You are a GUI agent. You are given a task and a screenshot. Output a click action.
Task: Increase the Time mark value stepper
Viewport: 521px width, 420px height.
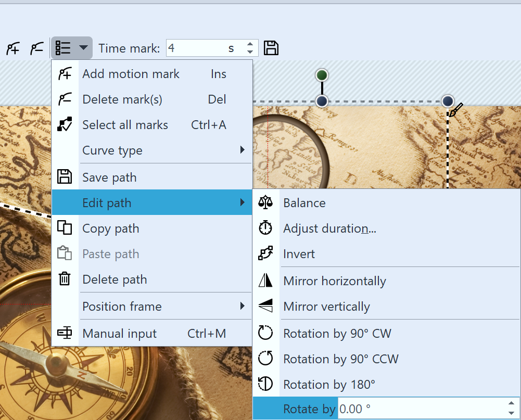[x=250, y=45]
